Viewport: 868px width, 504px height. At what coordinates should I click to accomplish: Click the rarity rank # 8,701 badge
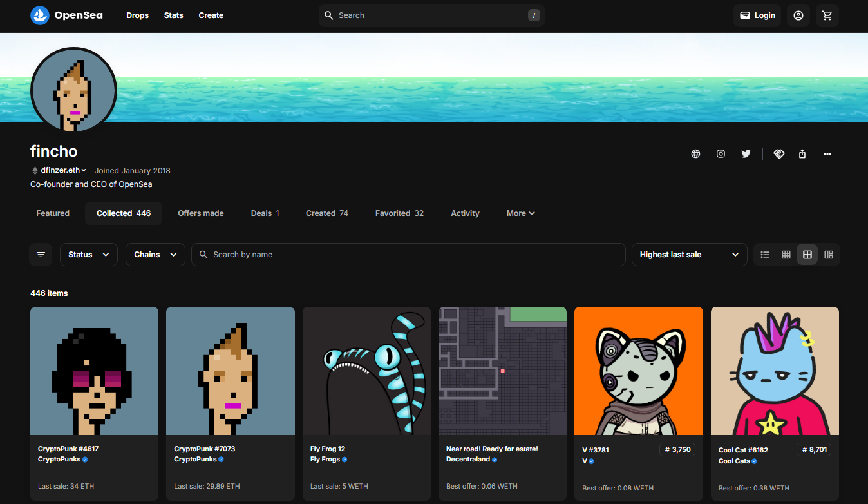[x=814, y=449]
